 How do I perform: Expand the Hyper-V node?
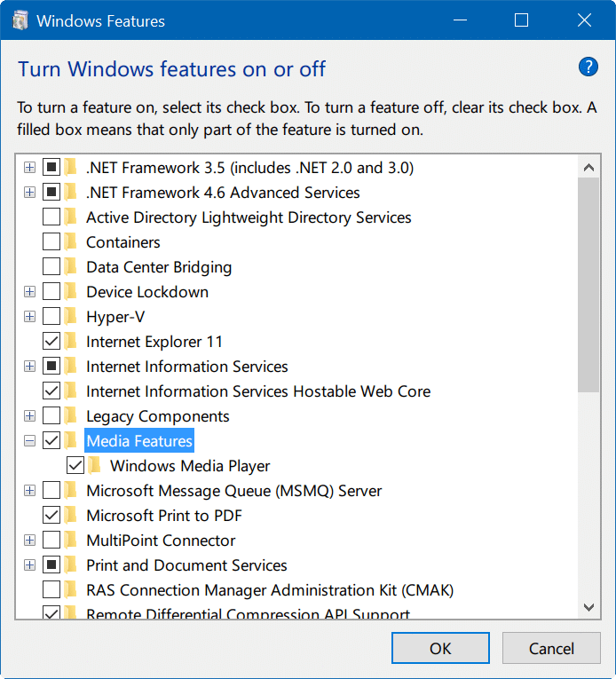click(29, 317)
